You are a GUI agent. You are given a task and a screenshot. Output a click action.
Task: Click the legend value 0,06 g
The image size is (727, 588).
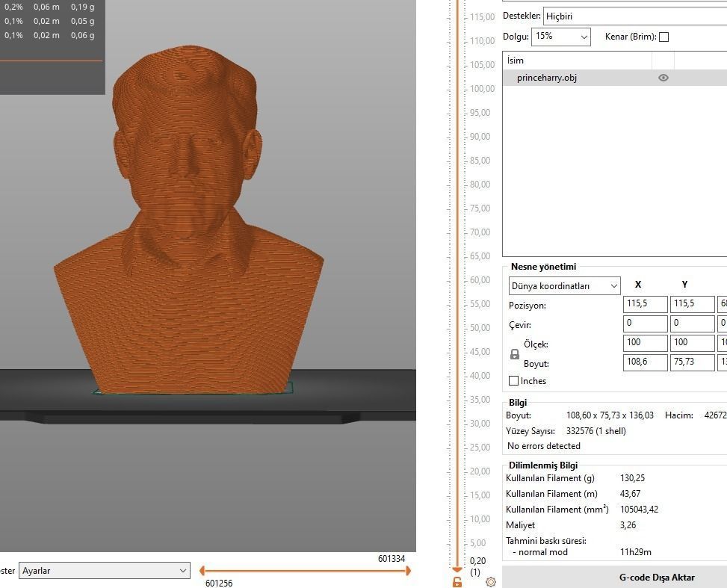coord(82,35)
